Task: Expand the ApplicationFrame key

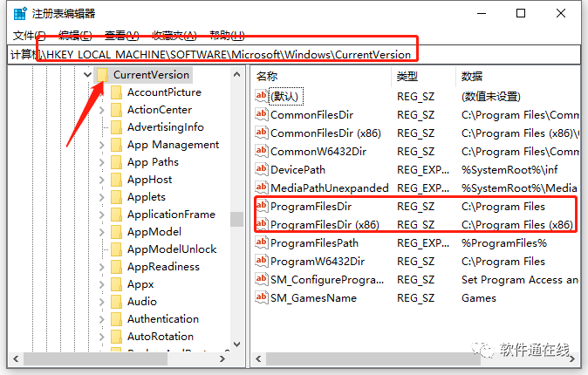Action: click(x=101, y=215)
